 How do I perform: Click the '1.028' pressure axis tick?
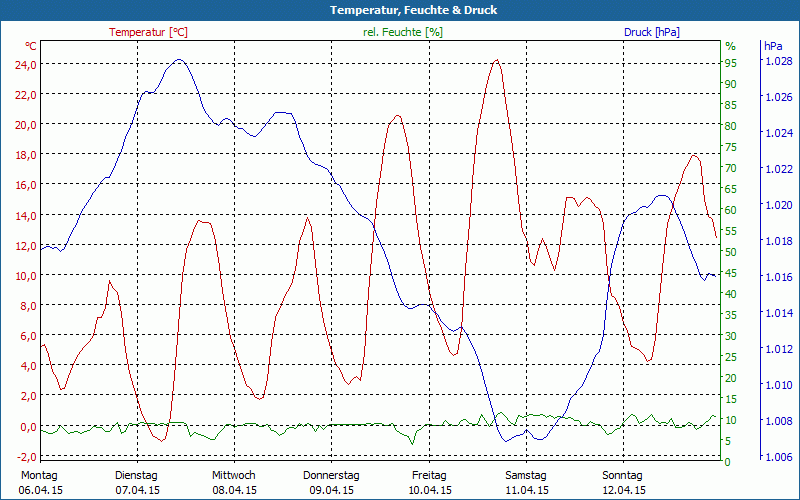778,62
